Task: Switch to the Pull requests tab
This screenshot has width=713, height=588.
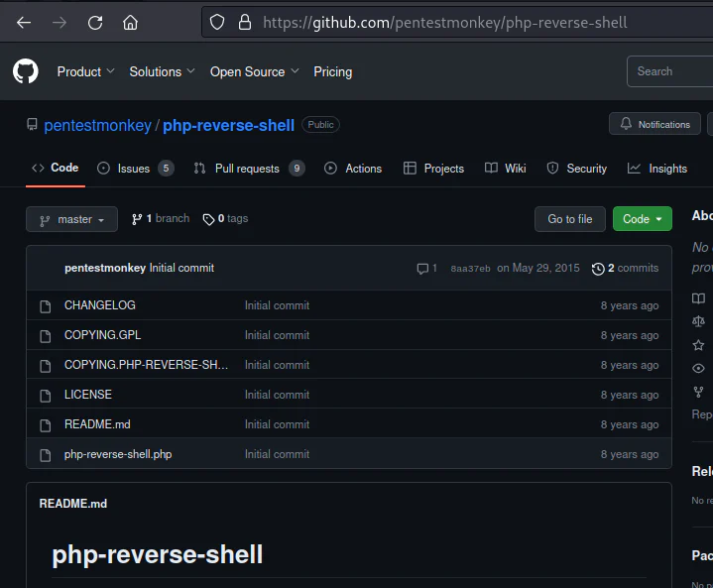Action: tap(249, 169)
